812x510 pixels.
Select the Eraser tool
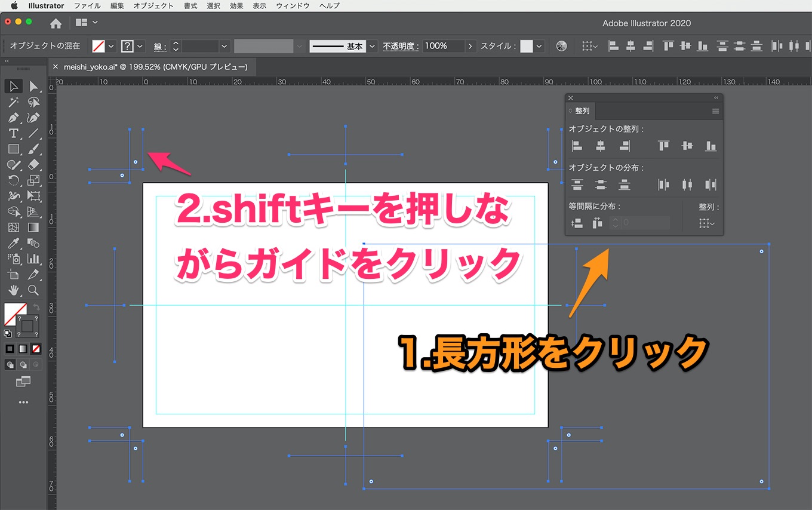[x=33, y=164]
